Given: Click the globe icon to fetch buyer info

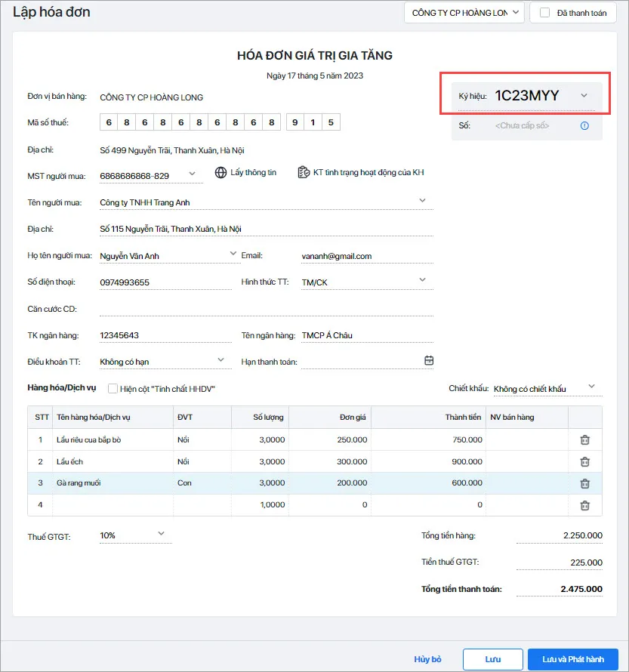Looking at the screenshot, I should click(220, 172).
